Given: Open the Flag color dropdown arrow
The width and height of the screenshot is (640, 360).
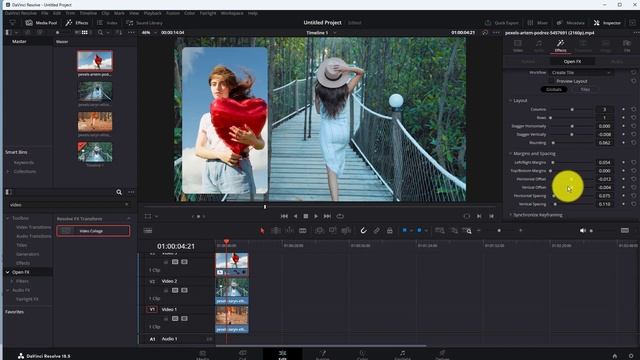Looking at the screenshot, I should (411, 231).
